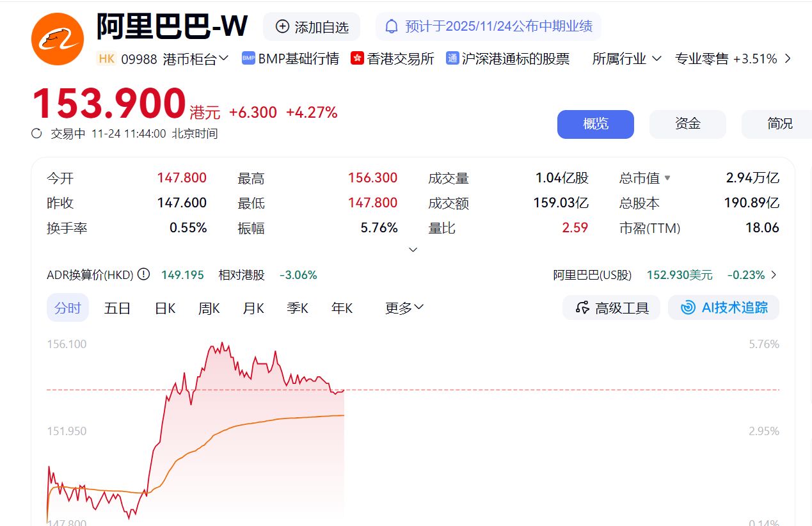
Task: Click the plus icon in 添加自选
Action: point(282,26)
